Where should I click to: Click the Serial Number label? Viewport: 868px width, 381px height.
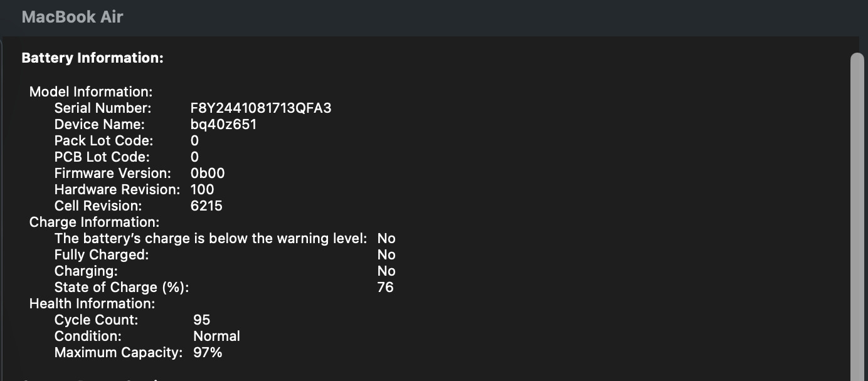click(103, 108)
